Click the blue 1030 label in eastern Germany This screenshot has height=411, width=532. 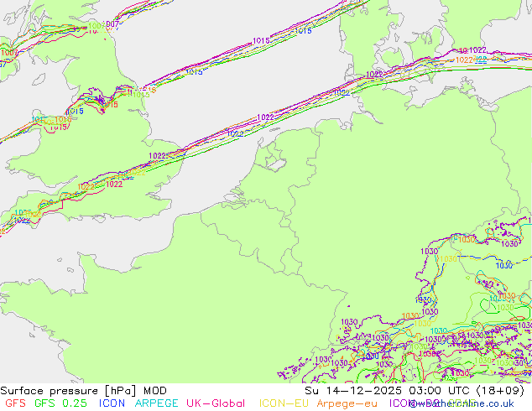point(503,266)
